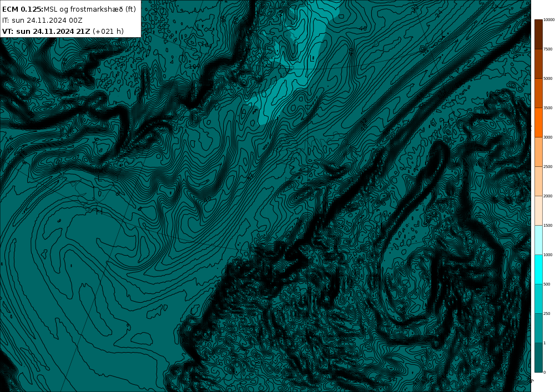Screen dimensions: 555x392
Task: Pick the turquoise band between 250 and 500
Action: (x=538, y=299)
